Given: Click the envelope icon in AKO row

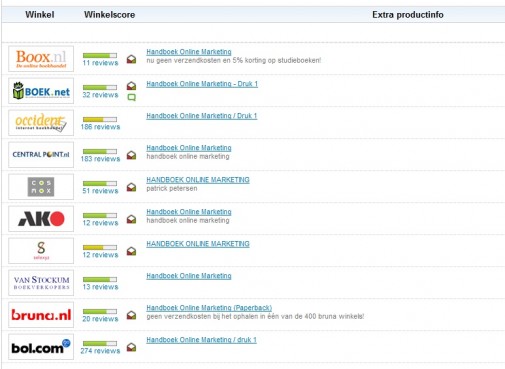Looking at the screenshot, I should pyautogui.click(x=131, y=219).
